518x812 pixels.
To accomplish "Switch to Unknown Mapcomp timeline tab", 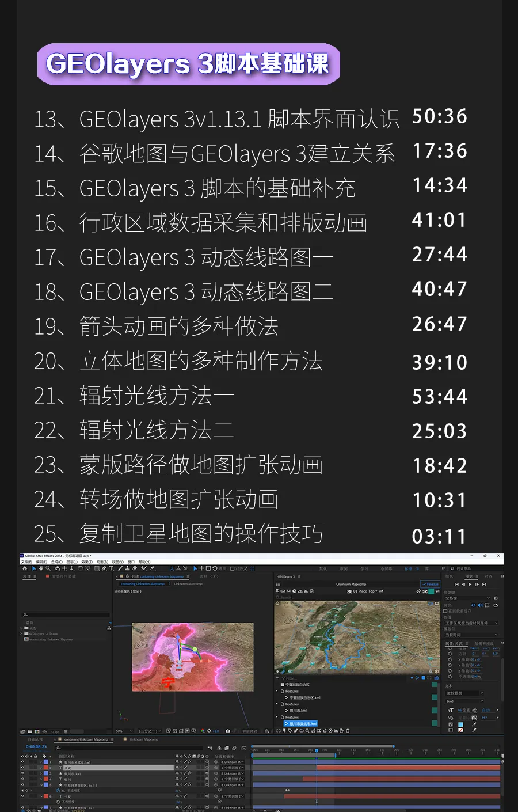I will (144, 739).
